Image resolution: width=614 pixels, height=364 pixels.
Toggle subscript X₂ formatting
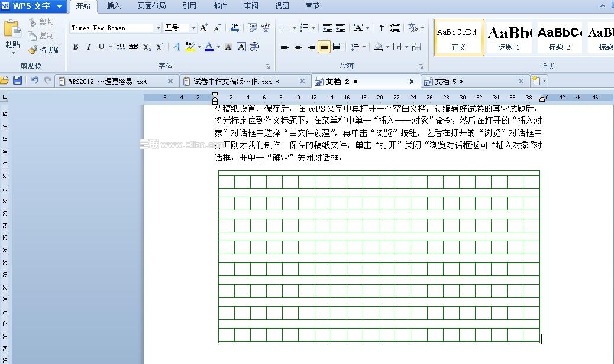tap(147, 47)
